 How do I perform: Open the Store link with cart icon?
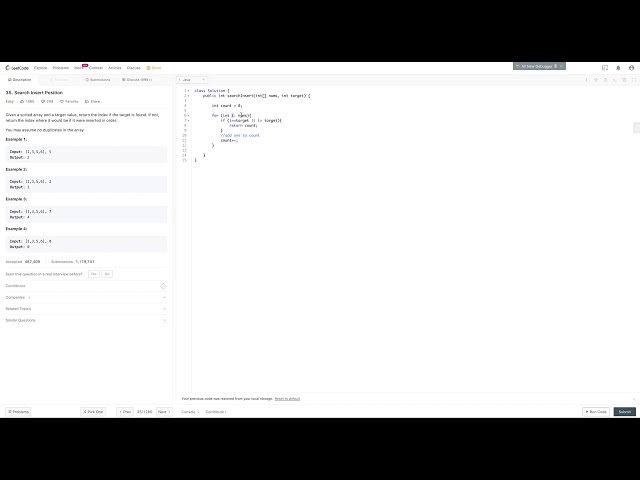(154, 68)
